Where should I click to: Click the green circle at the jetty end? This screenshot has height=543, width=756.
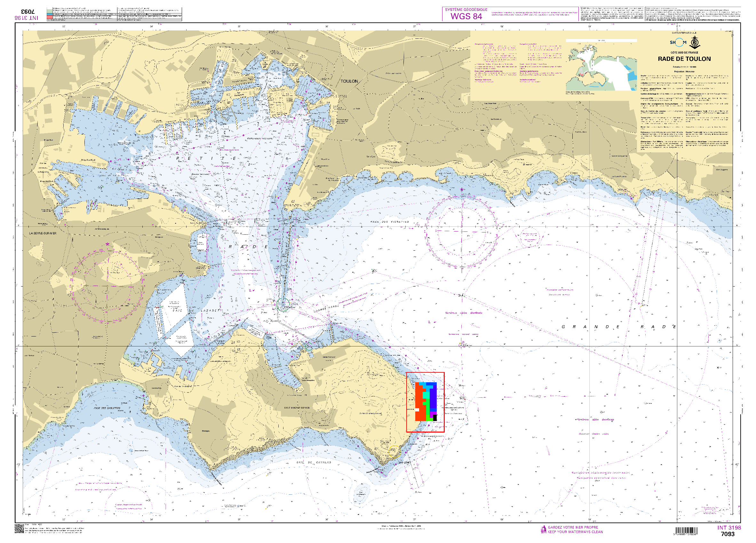(x=283, y=304)
